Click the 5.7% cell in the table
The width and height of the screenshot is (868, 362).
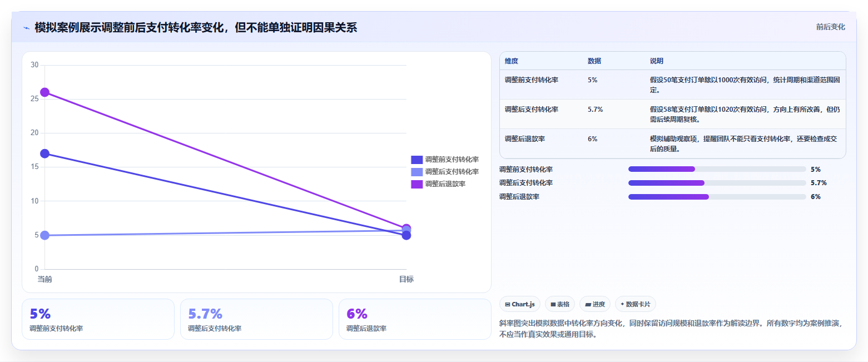(595, 110)
